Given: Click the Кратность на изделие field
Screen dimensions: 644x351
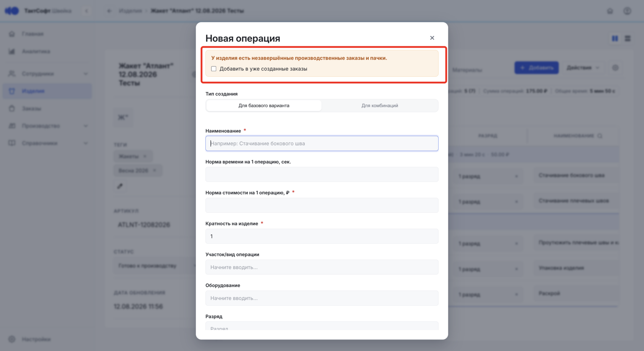Looking at the screenshot, I should pos(322,236).
